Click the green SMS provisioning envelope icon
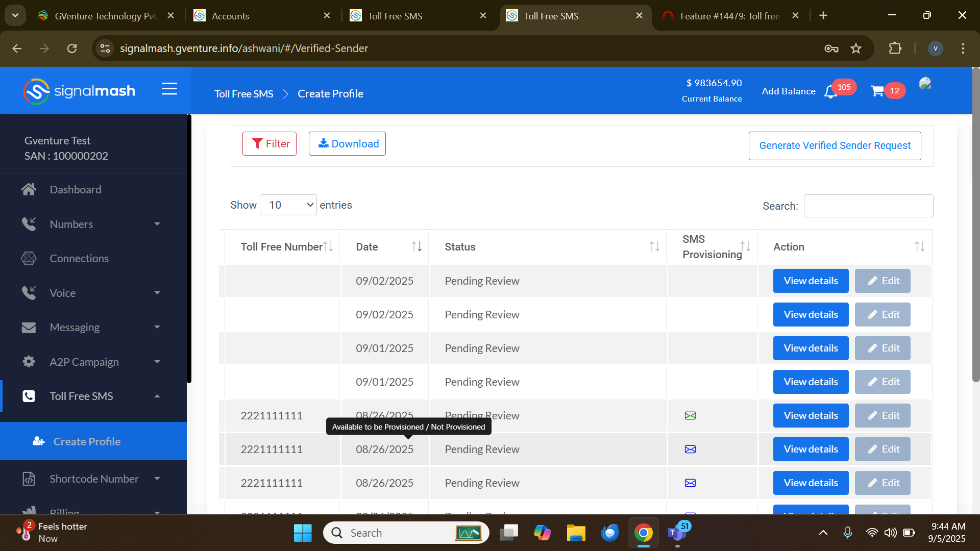The image size is (980, 551). (690, 416)
